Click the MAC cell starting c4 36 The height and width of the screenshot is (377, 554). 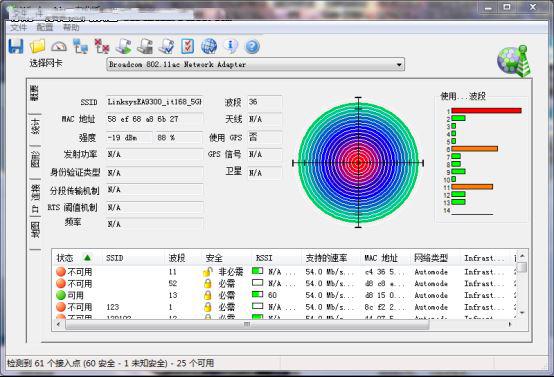(384, 272)
